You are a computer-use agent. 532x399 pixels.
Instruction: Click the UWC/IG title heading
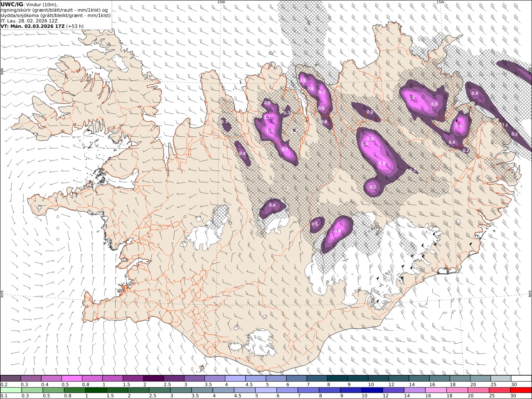coord(12,4)
